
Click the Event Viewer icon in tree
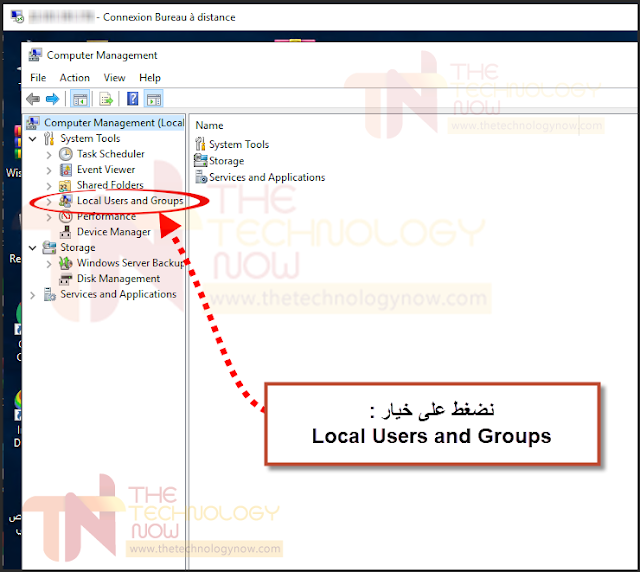click(66, 169)
